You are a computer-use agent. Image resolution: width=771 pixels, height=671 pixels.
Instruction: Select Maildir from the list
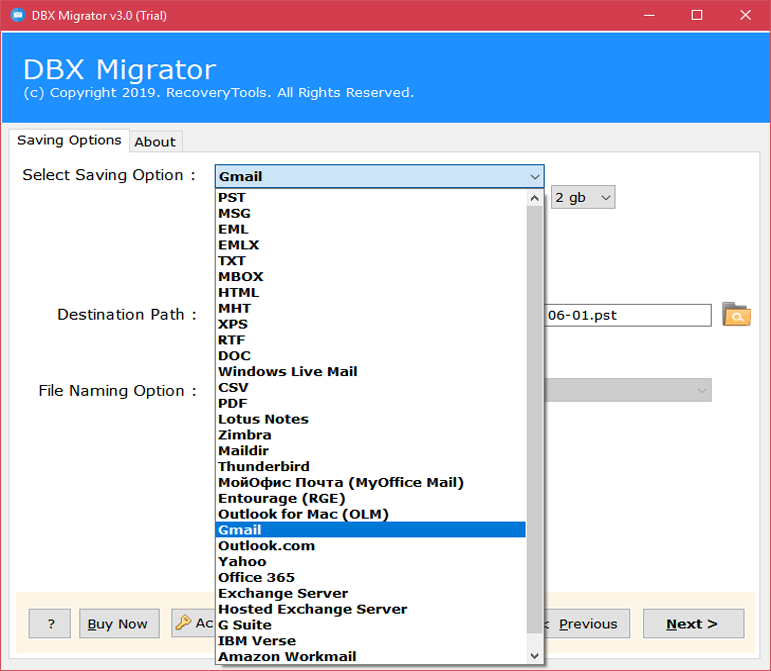[371, 451]
